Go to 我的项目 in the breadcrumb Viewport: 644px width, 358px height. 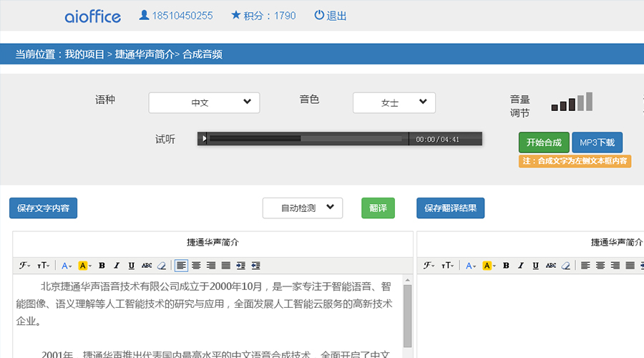point(84,54)
